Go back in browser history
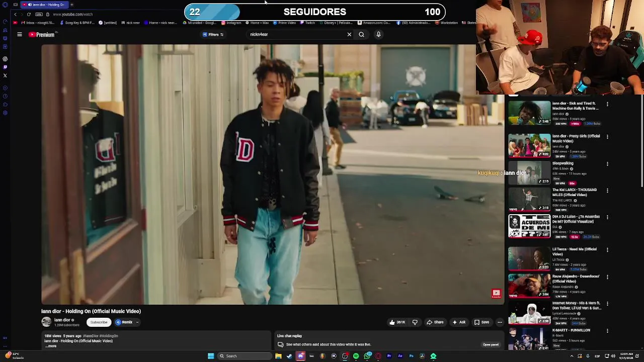The image size is (644, 362). point(15,14)
